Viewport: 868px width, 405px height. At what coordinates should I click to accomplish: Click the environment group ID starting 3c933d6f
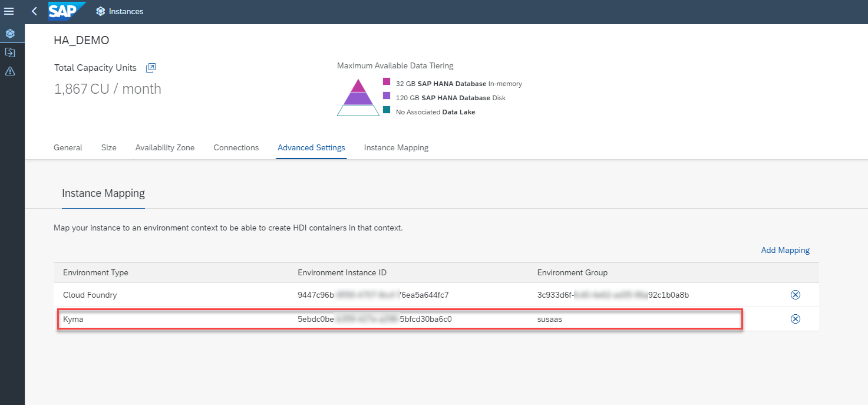click(x=613, y=295)
